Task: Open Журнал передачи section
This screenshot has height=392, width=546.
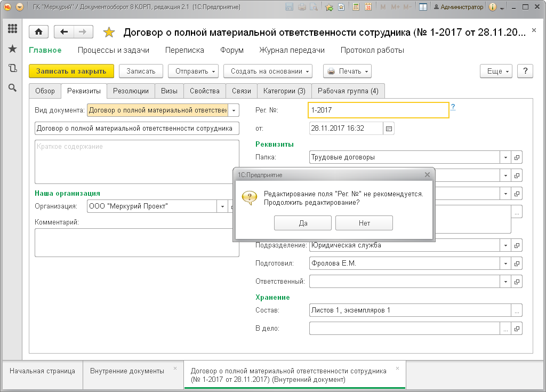Action: (292, 50)
